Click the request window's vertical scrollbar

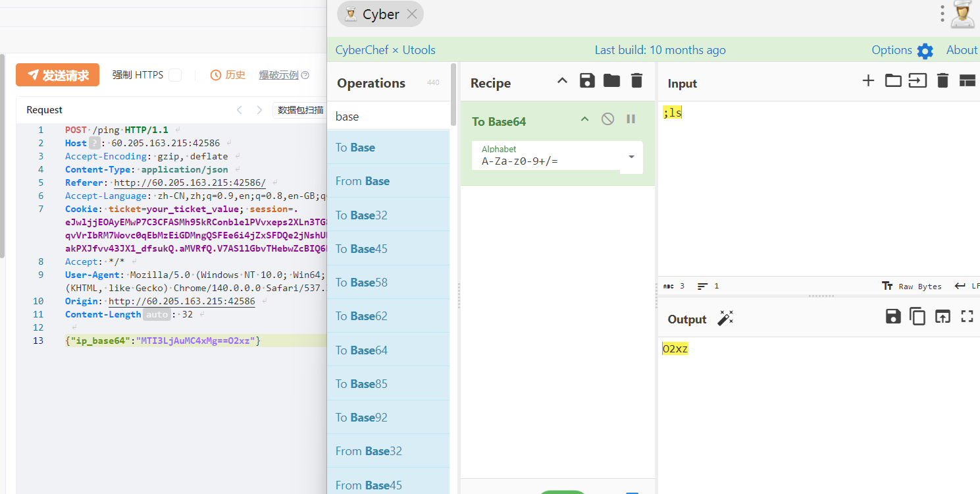tap(3, 155)
